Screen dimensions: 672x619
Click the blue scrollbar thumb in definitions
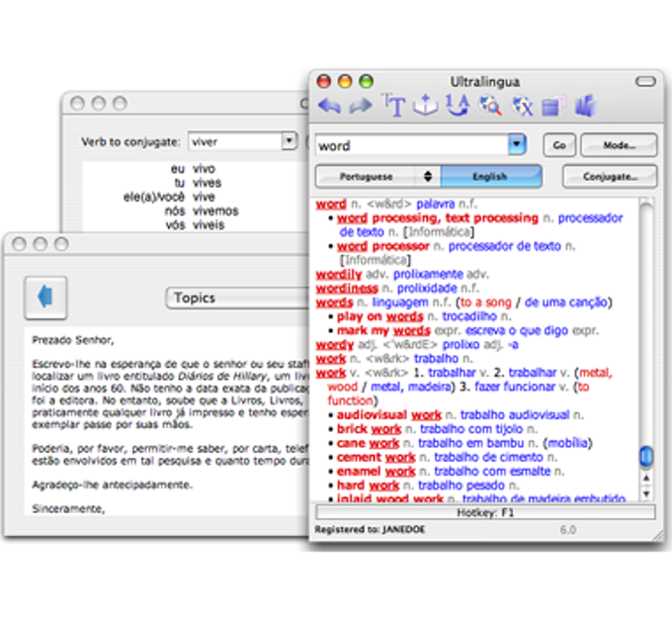[646, 456]
